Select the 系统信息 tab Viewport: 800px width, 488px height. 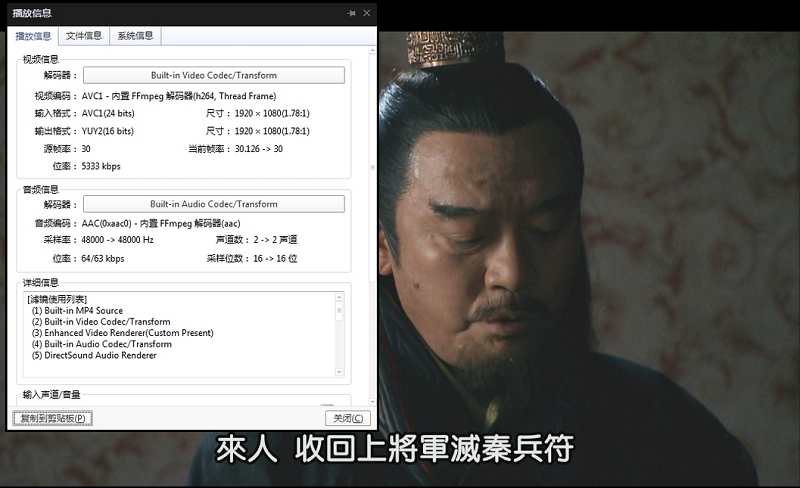(135, 36)
